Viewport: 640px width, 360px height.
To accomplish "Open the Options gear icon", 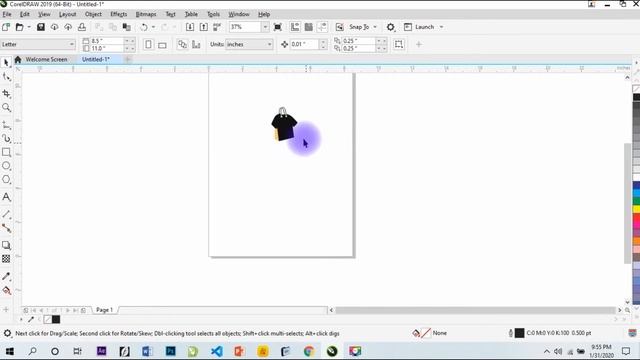I will (x=391, y=27).
